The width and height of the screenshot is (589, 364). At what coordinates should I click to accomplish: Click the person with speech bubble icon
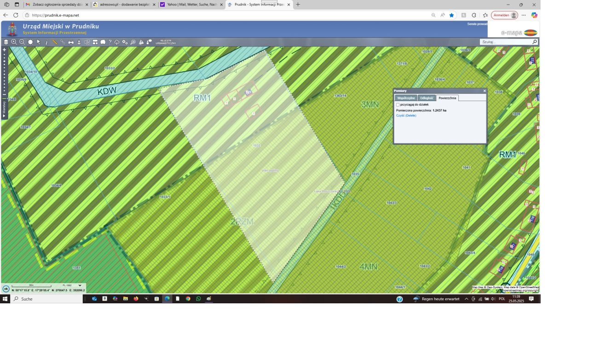click(149, 42)
